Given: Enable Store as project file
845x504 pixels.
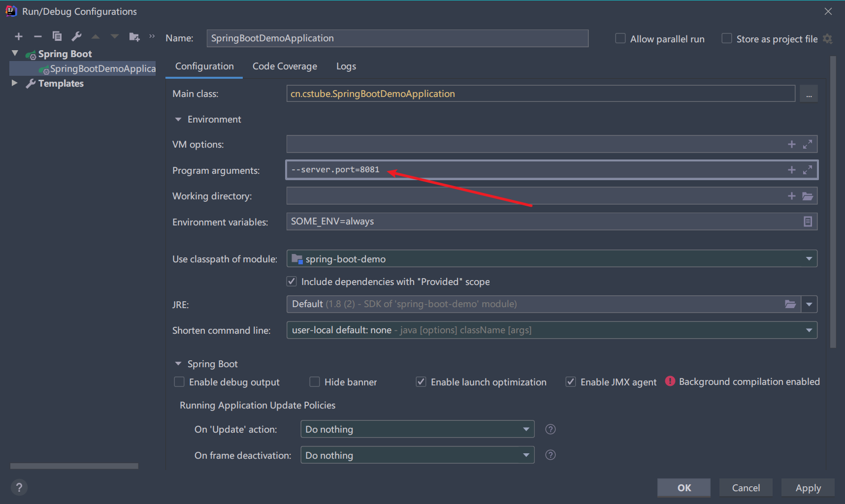Looking at the screenshot, I should click(x=726, y=38).
